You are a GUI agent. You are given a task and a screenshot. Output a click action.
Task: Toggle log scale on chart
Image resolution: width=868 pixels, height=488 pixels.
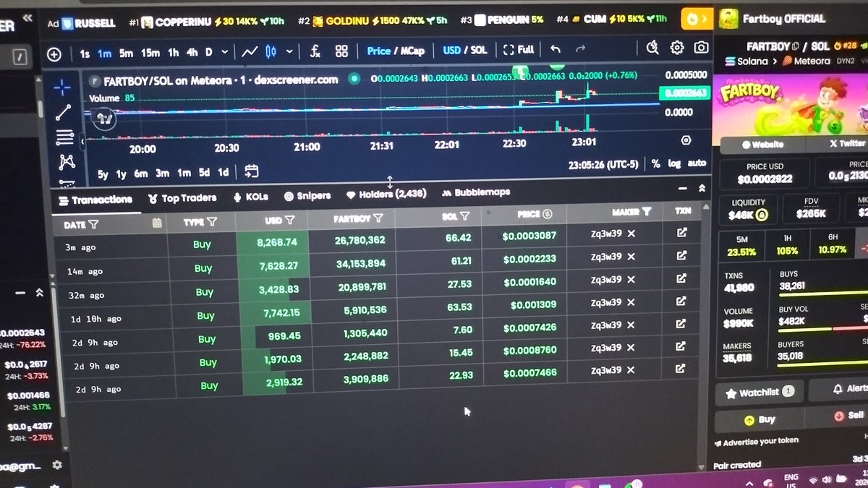(674, 164)
